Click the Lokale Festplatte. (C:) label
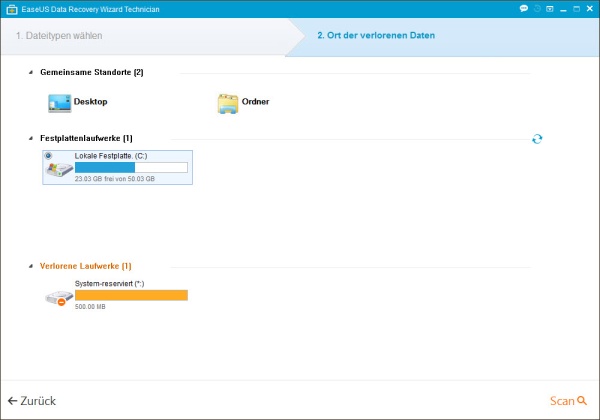The height and width of the screenshot is (420, 600). coord(111,156)
